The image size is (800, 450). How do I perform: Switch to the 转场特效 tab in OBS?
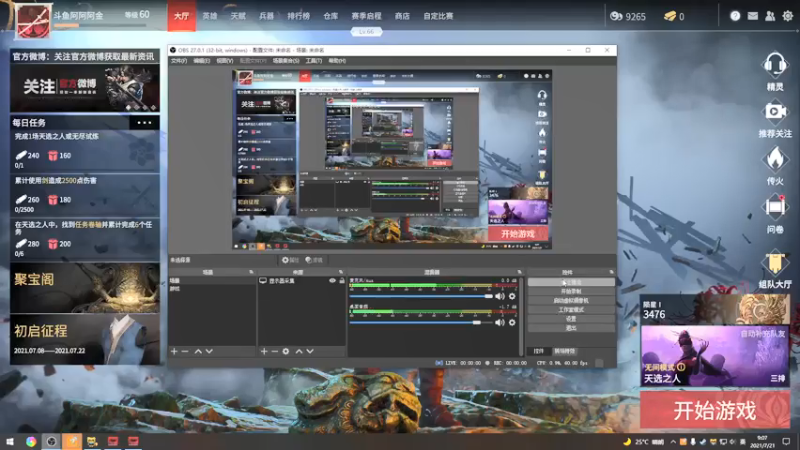point(564,351)
